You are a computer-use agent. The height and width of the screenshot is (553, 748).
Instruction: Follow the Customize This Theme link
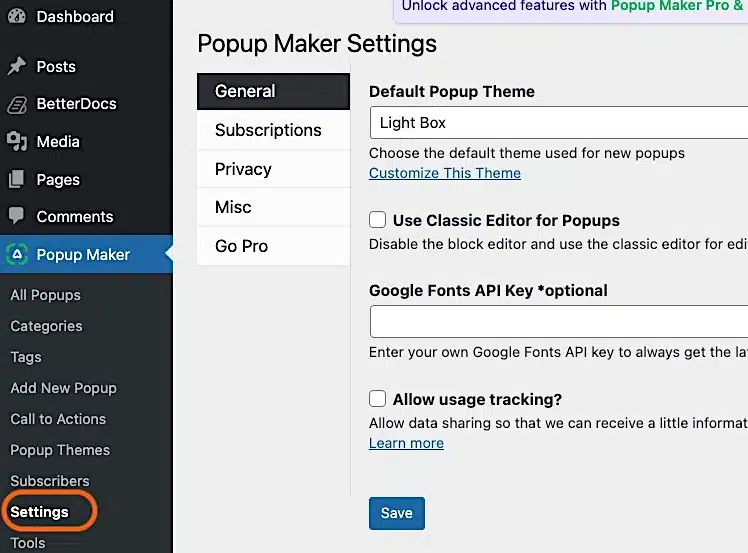445,173
